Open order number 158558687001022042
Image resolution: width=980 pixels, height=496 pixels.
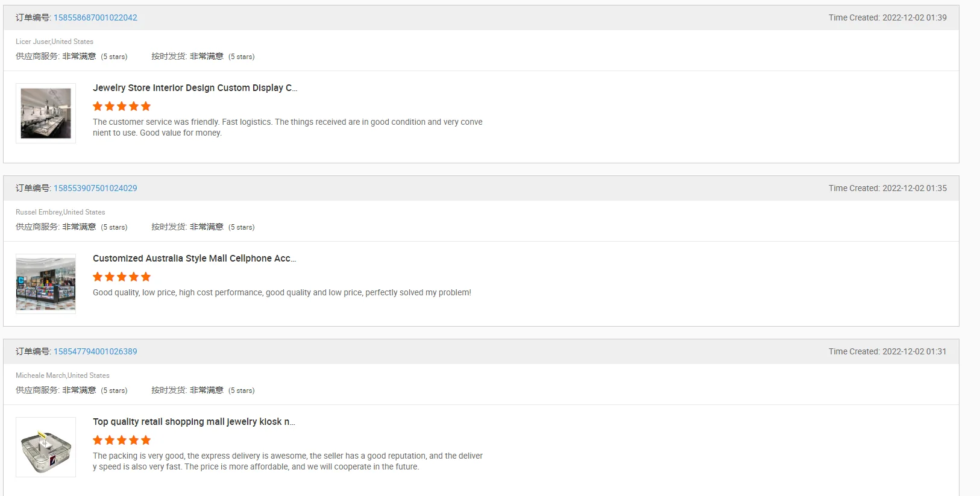[x=95, y=17]
